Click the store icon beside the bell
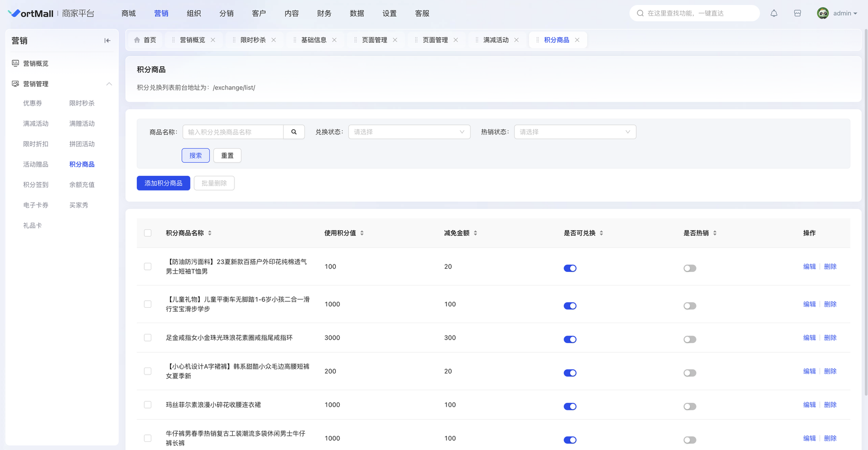 click(x=797, y=14)
